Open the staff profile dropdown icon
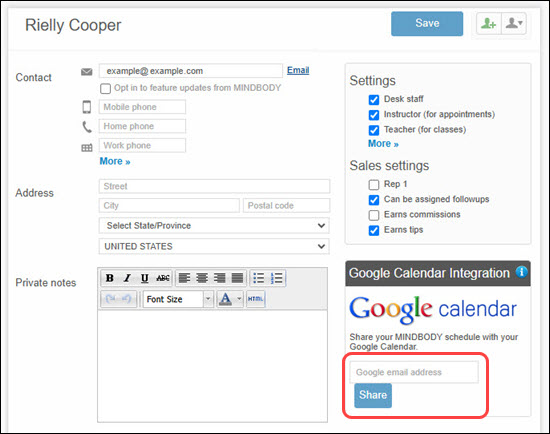The image size is (550, 434). pyautogui.click(x=514, y=24)
